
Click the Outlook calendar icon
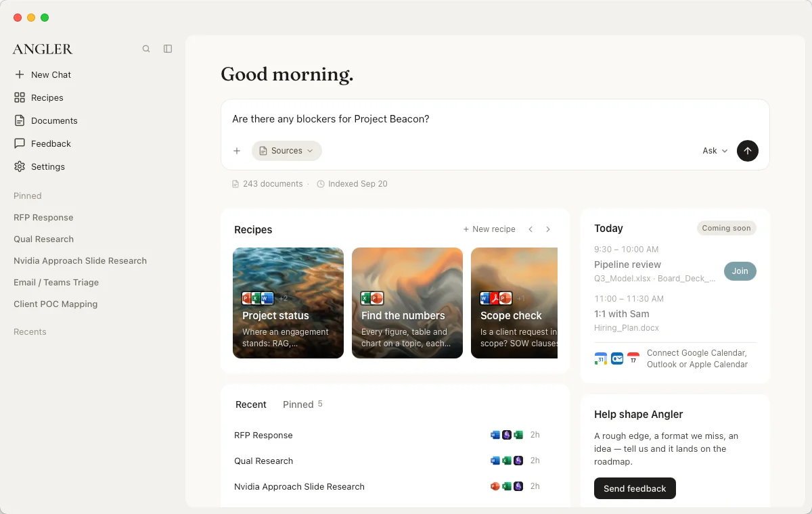coord(617,358)
